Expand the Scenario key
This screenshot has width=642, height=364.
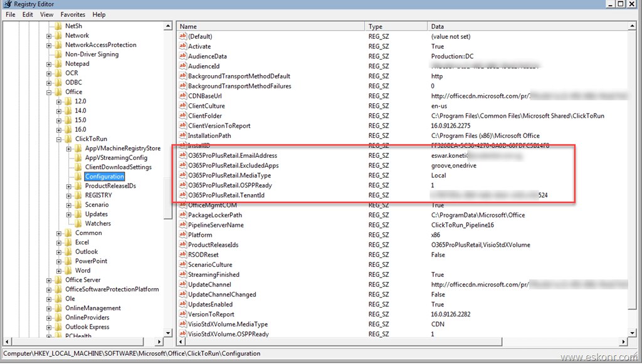click(69, 205)
